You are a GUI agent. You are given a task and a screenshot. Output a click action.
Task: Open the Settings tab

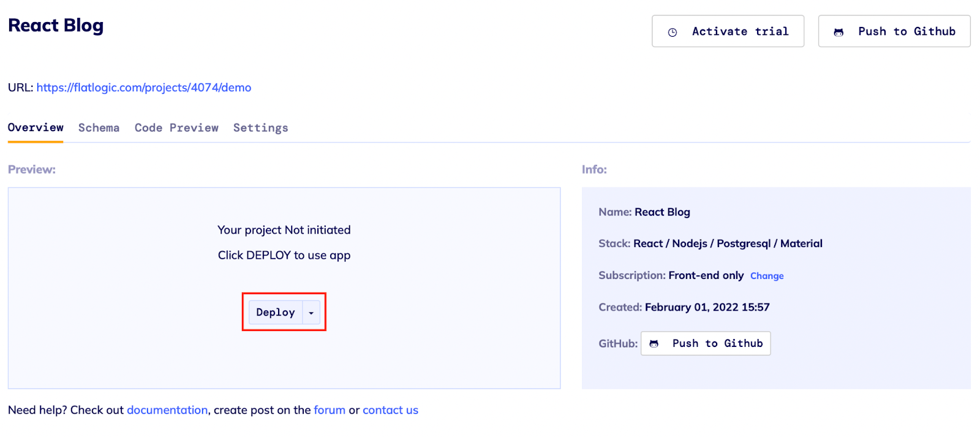click(260, 127)
